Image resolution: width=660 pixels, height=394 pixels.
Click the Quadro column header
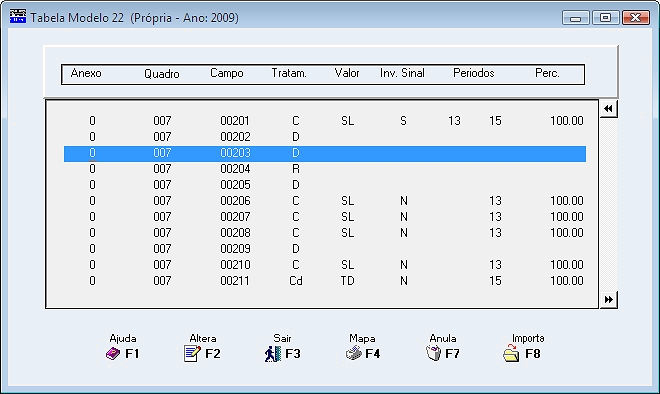162,74
